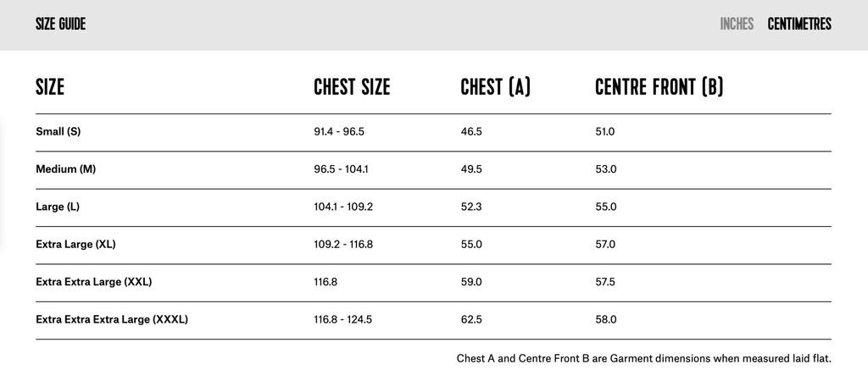Viewport: 868px width, 370px height.
Task: Select the 57.5 Centre Front value
Action: click(x=606, y=282)
